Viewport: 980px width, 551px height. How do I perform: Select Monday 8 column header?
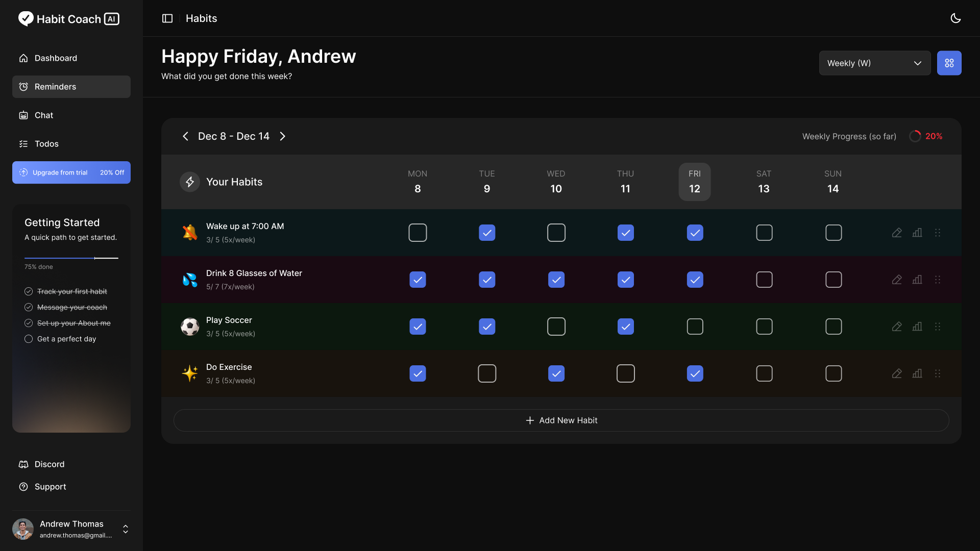tap(418, 182)
